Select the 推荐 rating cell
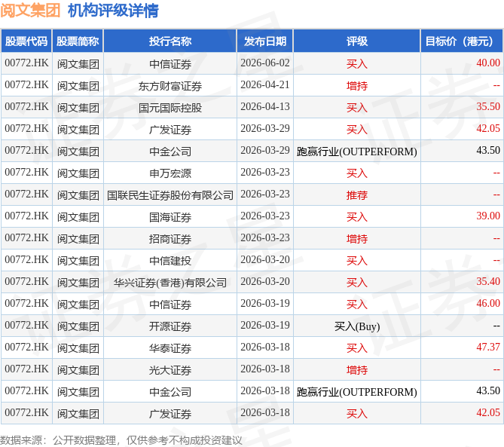 pyautogui.click(x=357, y=195)
